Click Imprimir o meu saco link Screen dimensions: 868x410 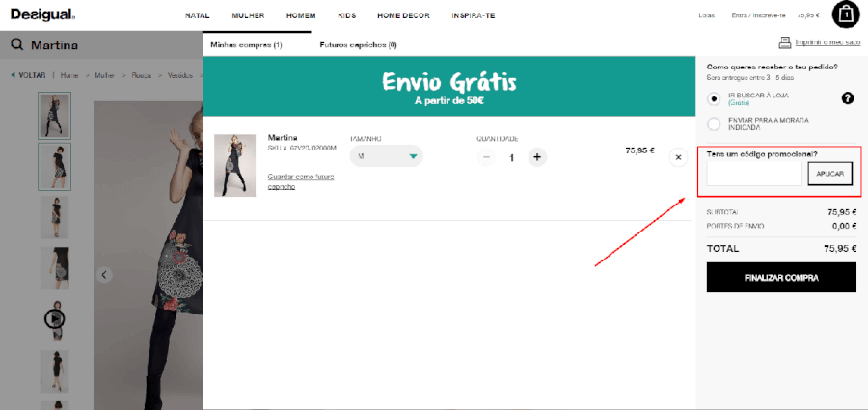click(x=827, y=42)
